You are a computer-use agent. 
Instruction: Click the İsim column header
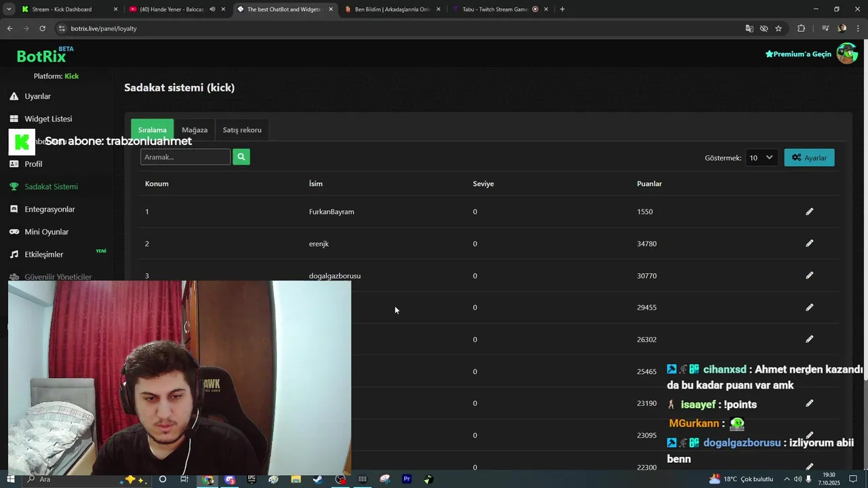click(x=315, y=184)
